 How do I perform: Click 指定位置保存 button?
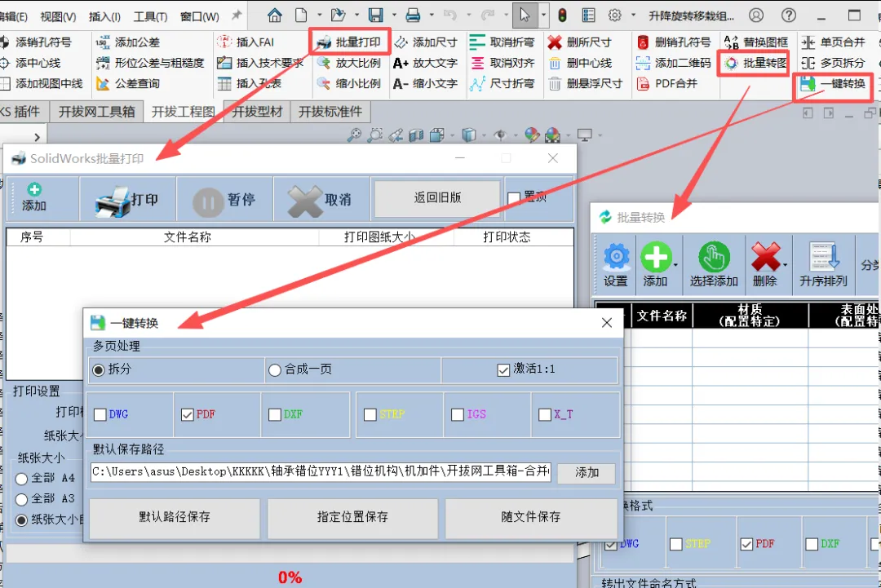coord(352,517)
